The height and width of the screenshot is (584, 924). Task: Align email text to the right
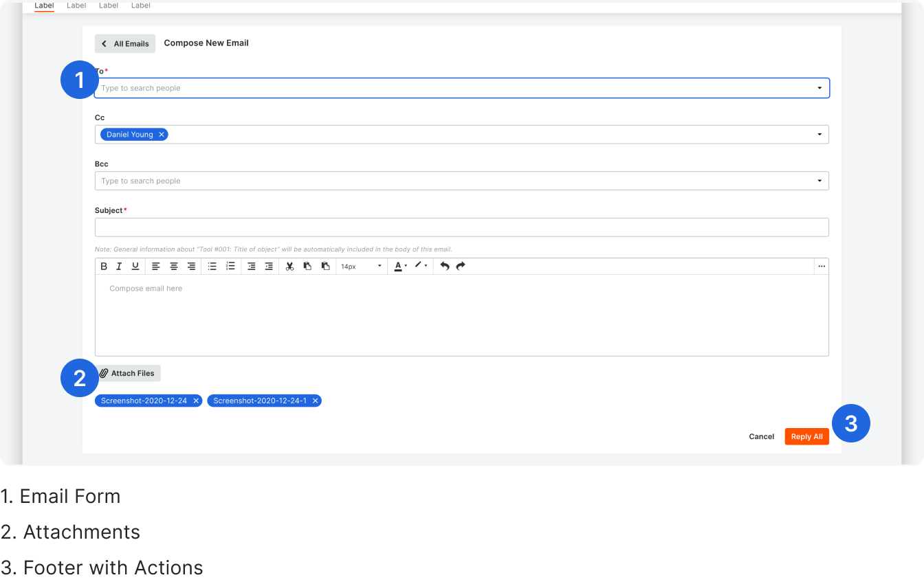[191, 267]
